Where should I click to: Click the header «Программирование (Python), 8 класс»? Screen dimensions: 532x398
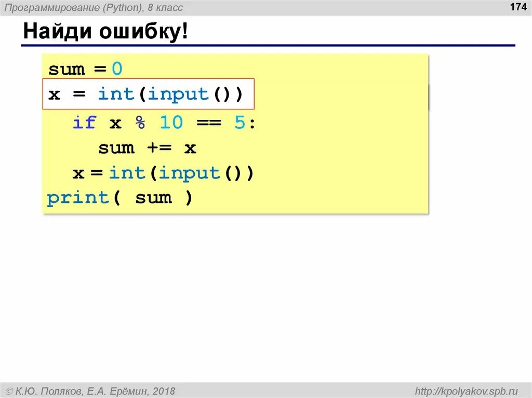tap(94, 7)
